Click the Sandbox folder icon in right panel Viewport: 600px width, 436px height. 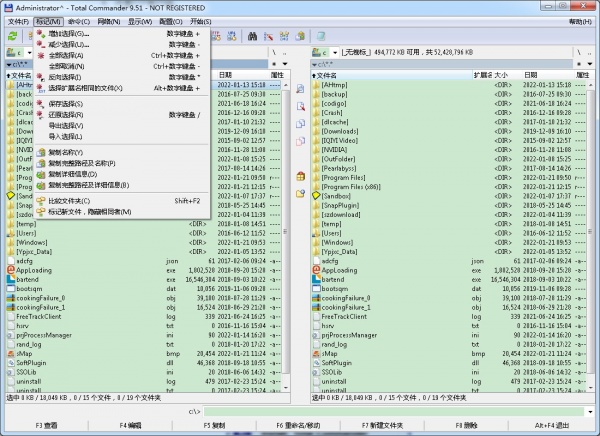[x=316, y=197]
